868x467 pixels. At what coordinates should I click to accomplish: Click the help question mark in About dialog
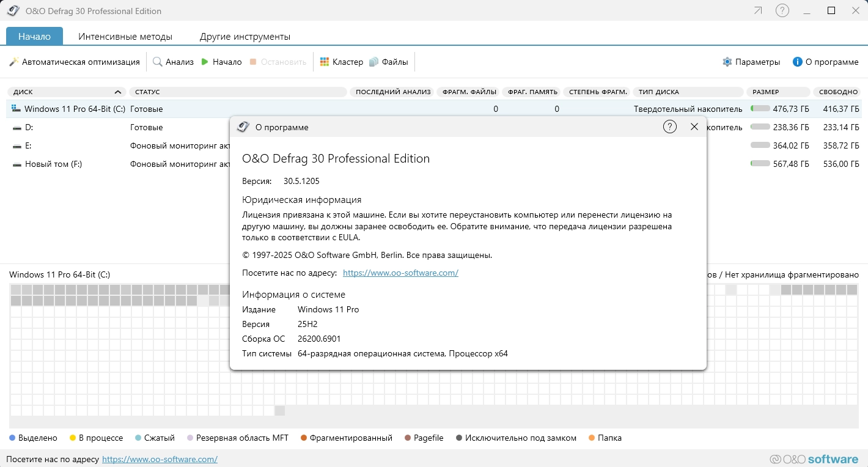(669, 127)
